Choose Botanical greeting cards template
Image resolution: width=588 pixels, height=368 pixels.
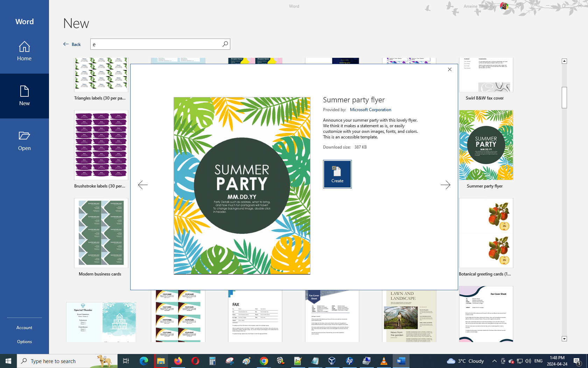tap(486, 233)
